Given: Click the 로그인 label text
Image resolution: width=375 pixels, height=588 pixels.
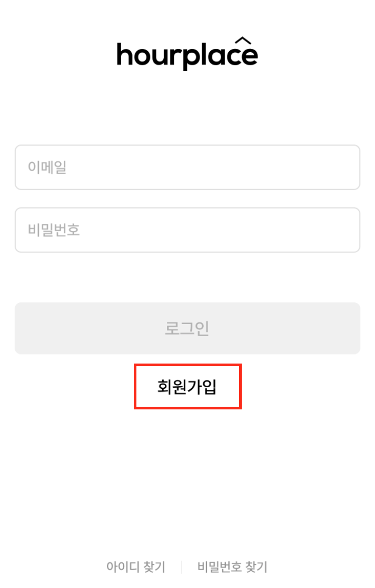Looking at the screenshot, I should coord(187,328).
